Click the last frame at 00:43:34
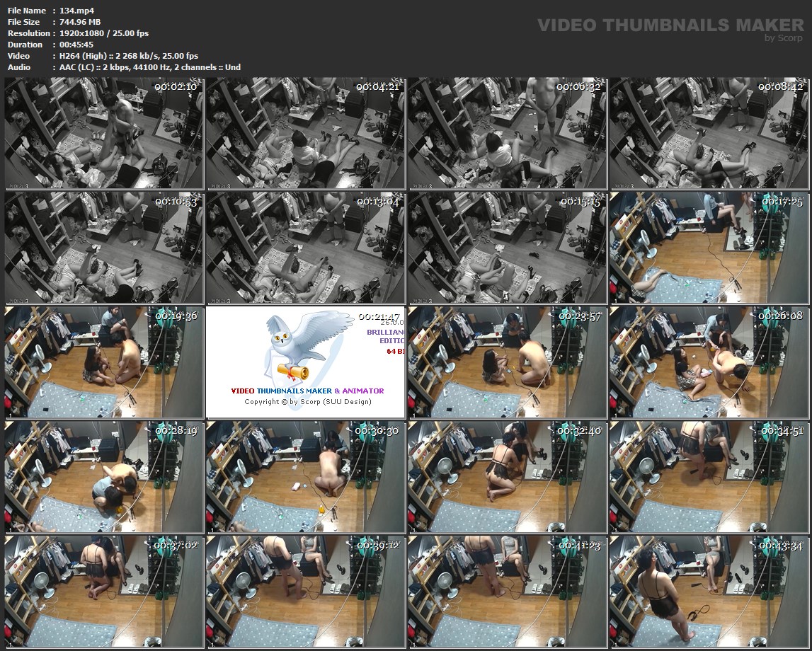The image size is (812, 651). [709, 592]
